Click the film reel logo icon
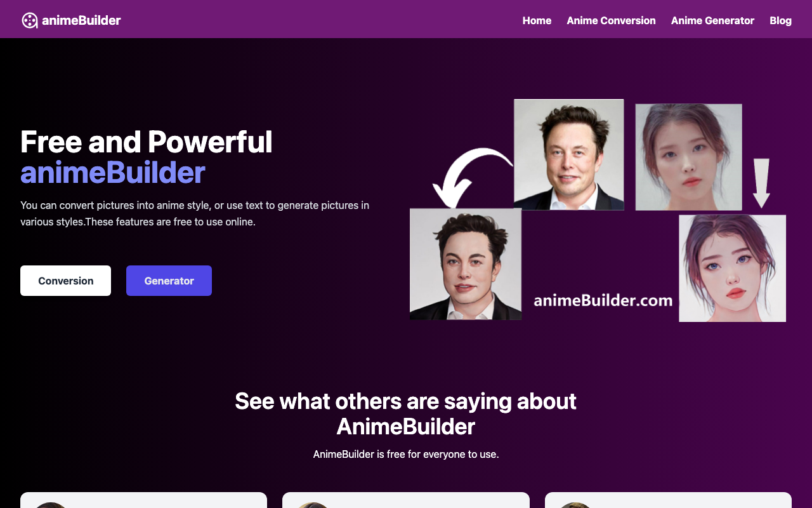The height and width of the screenshot is (508, 812). [29, 20]
